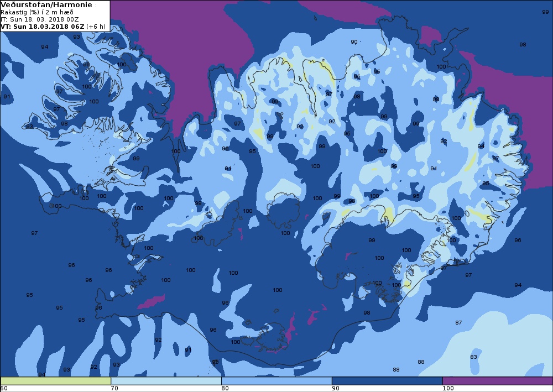Screen dimensions: 553x392
Task: Click the '70' label under the legend
Action: point(114,389)
